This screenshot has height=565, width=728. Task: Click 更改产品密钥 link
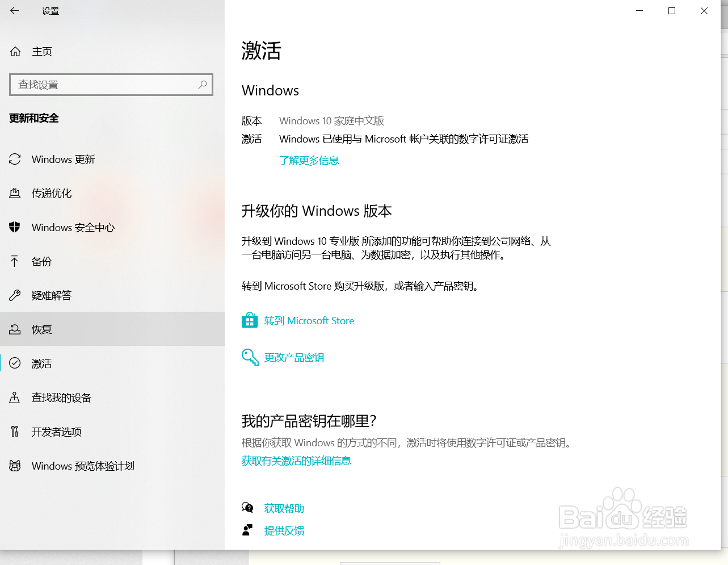coord(294,358)
